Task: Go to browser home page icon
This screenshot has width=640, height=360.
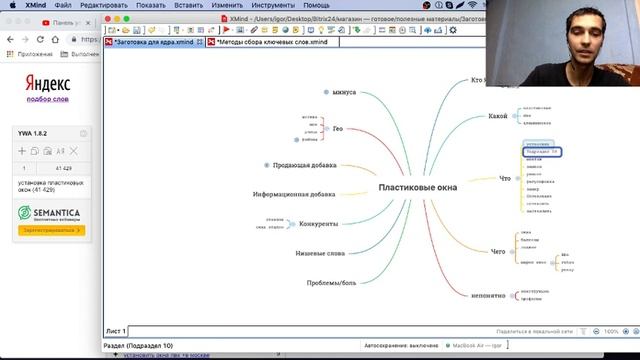Action: coord(55,39)
